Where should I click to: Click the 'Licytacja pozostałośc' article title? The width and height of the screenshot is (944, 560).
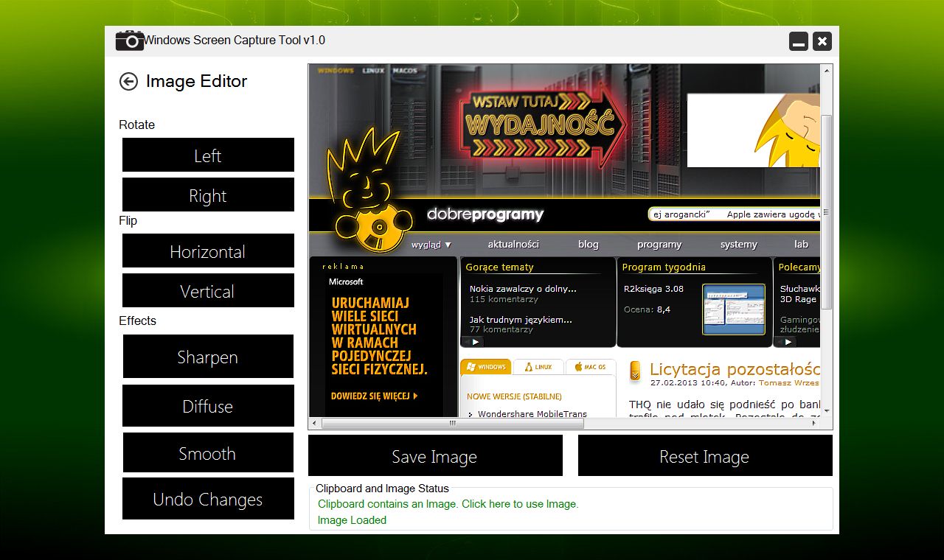(x=735, y=369)
